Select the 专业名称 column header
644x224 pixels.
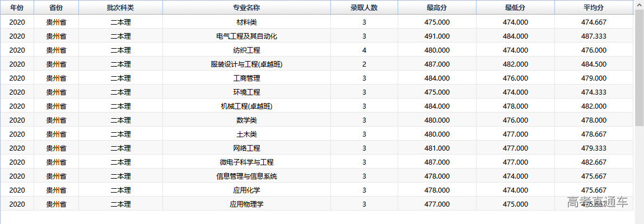coord(246,8)
